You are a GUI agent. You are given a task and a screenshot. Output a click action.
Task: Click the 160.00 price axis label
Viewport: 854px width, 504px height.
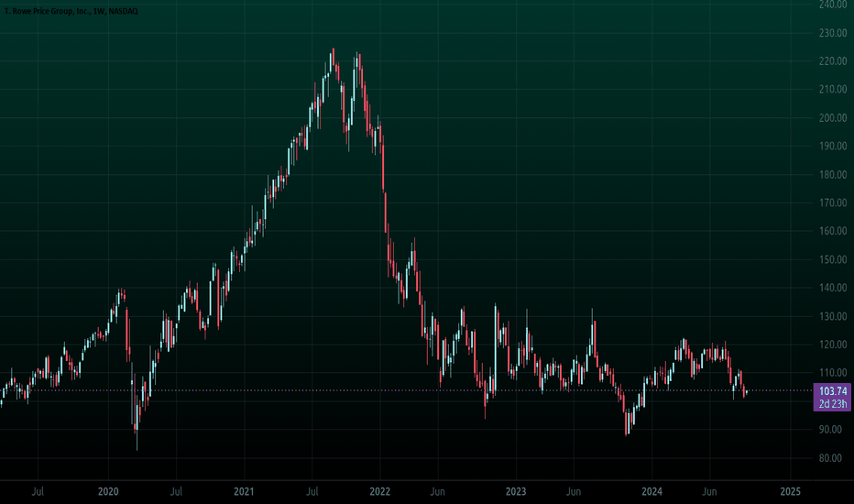[x=833, y=231]
